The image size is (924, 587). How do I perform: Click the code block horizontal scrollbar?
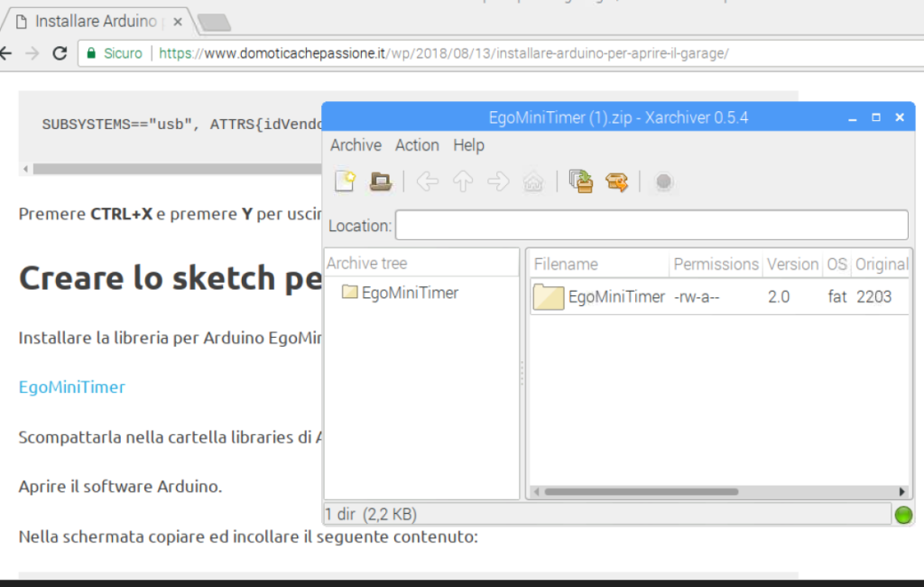177,169
